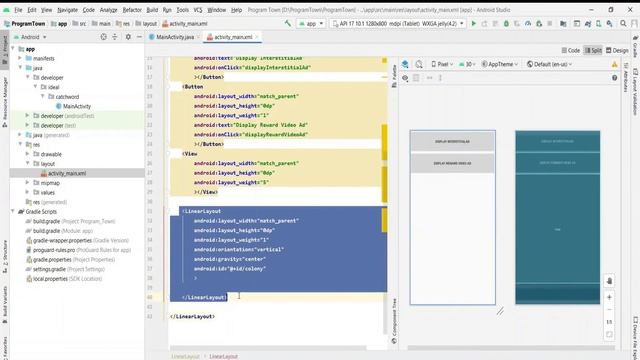Viewport: 640px width, 360px height.
Task: Open the AppTheme dropdown
Action: [x=500, y=64]
